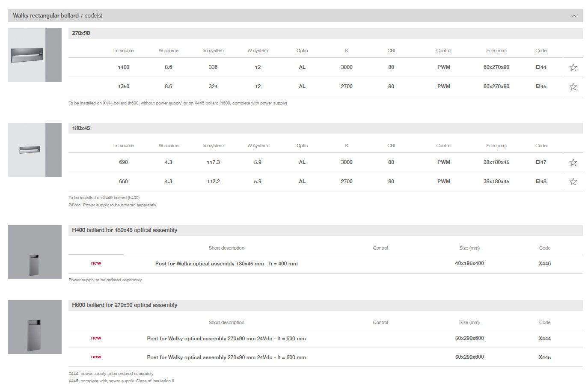Open the 180x45 product thumbnail image
The height and width of the screenshot is (384, 588).
(34, 150)
